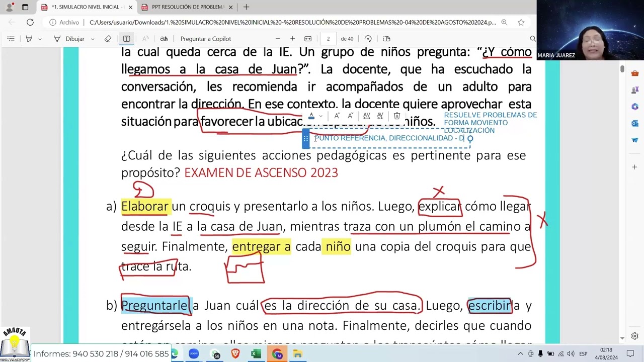Decrease annotation font size
Screen dimensions: 644x362
click(x=351, y=116)
